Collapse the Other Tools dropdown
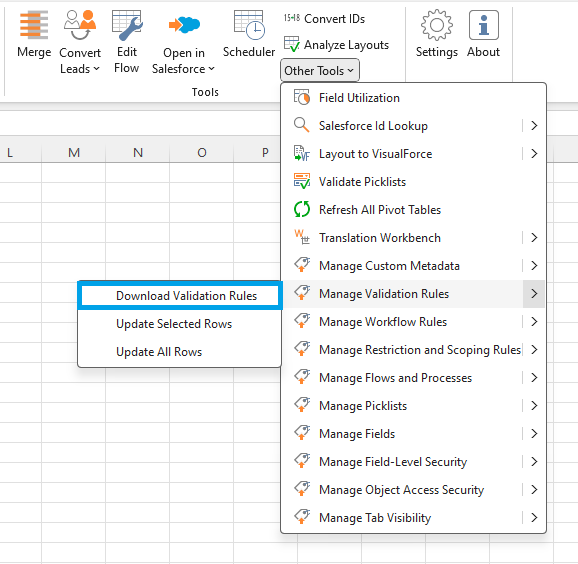The image size is (578, 564). [320, 70]
